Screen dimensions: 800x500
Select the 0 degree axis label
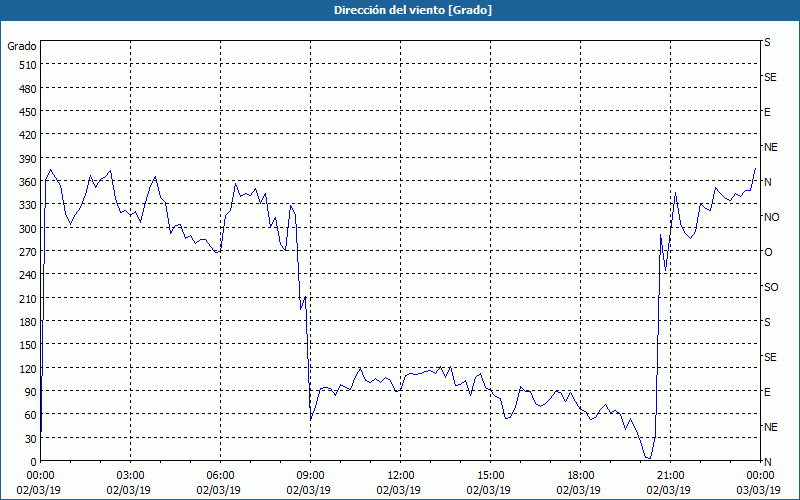pyautogui.click(x=34, y=462)
